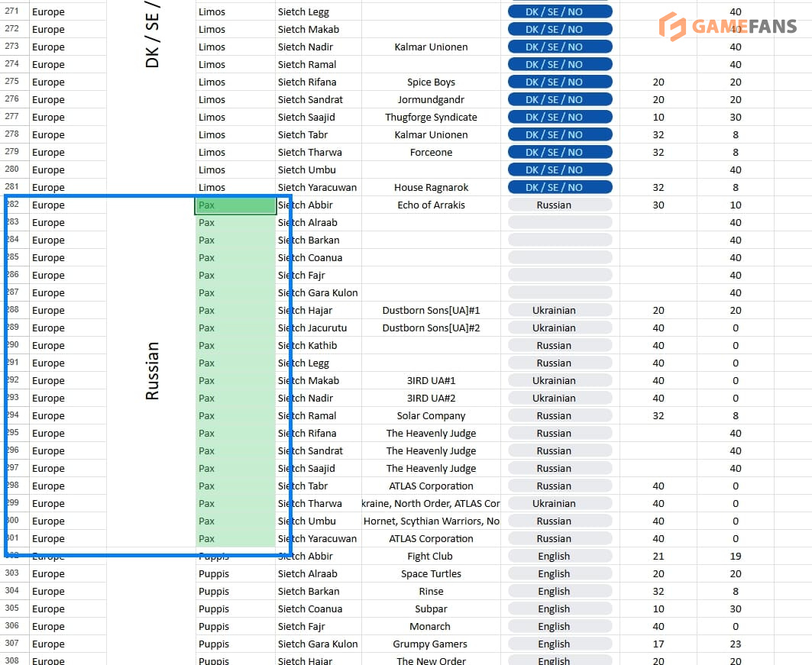The image size is (812, 665).
Task: Select Sietch Gara Kulon in the Pax rows
Action: (318, 293)
